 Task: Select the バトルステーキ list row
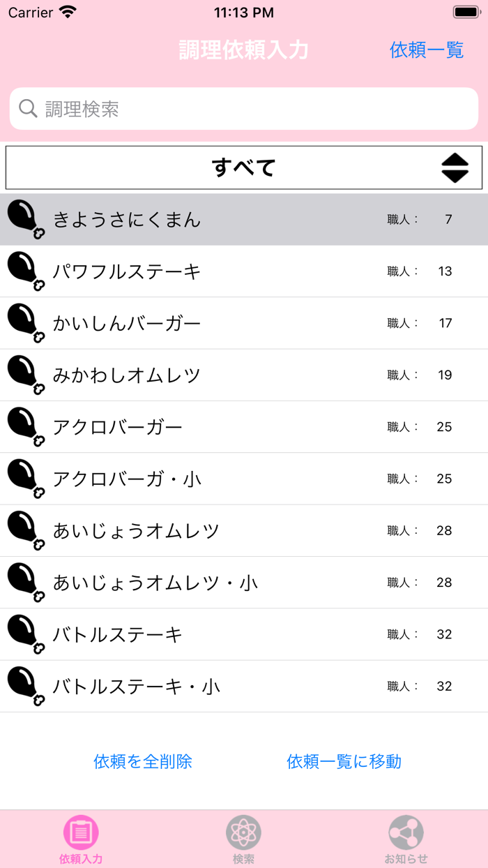coord(244,634)
